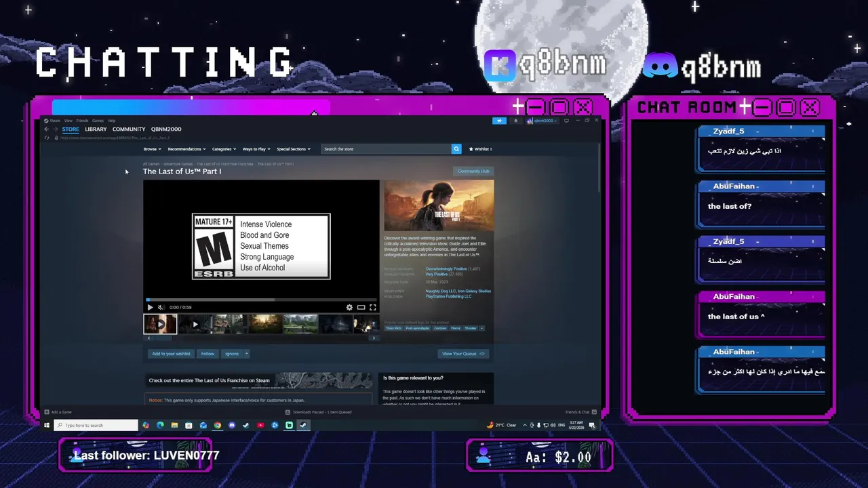Expand the Browse dropdown

click(x=152, y=148)
